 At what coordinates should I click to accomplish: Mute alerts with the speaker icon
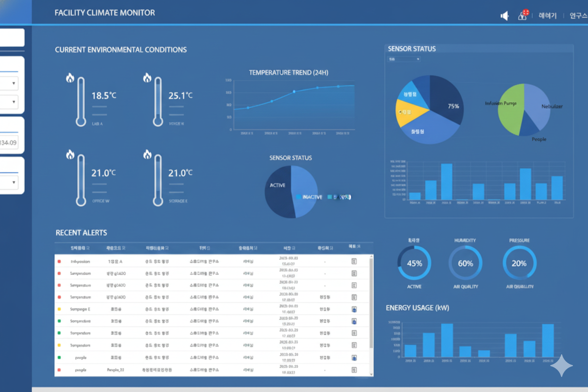point(505,16)
